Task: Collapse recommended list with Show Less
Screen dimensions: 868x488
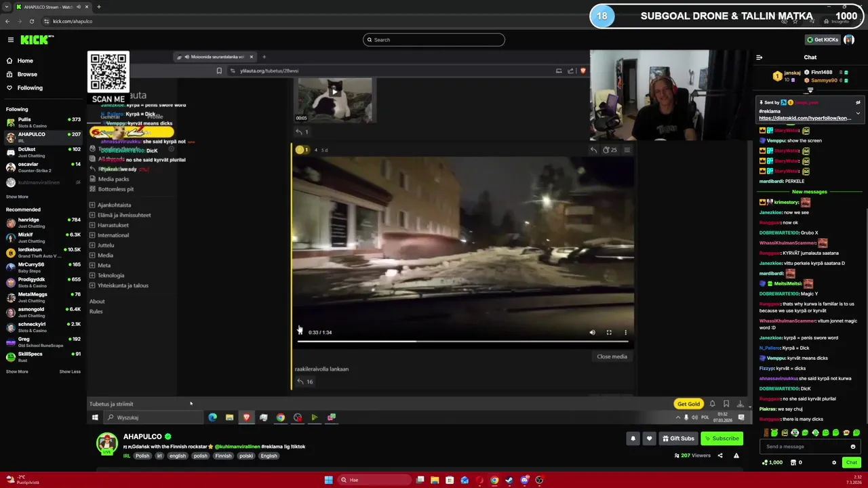Action: click(70, 371)
